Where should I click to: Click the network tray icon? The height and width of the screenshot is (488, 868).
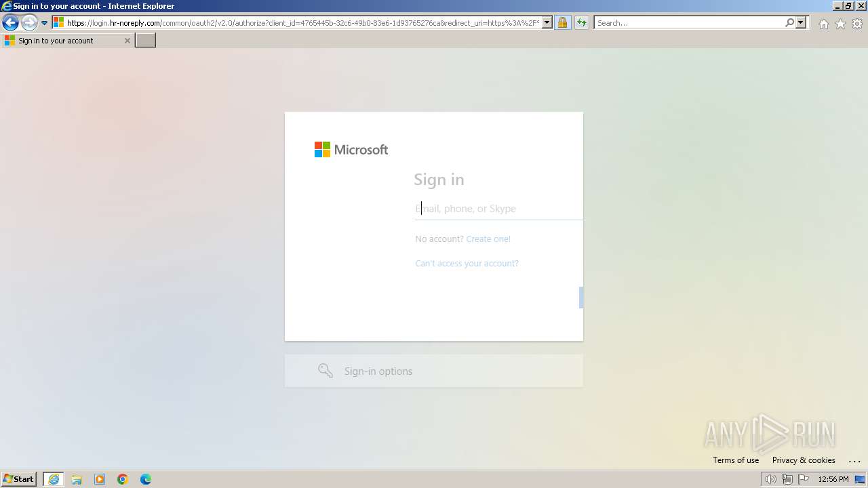[x=787, y=479]
